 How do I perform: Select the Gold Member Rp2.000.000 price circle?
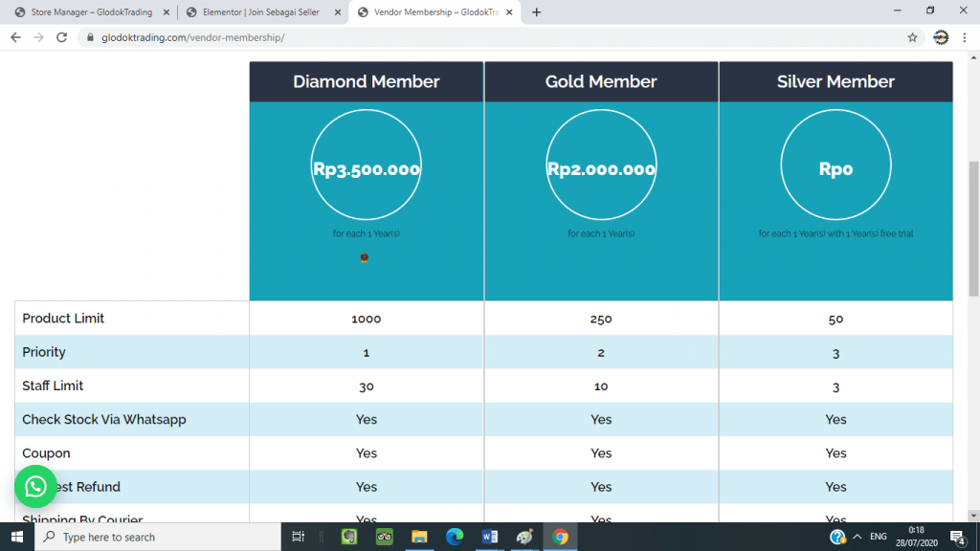(x=601, y=169)
